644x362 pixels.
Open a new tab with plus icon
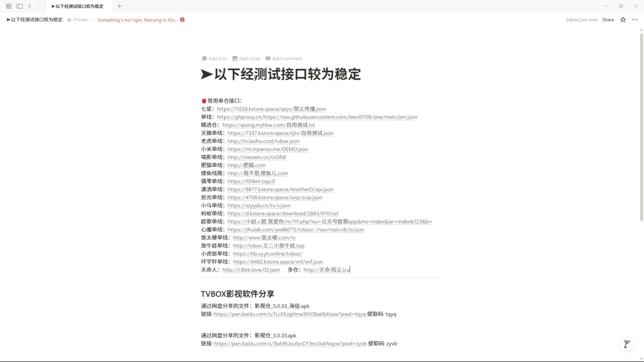(119, 6)
